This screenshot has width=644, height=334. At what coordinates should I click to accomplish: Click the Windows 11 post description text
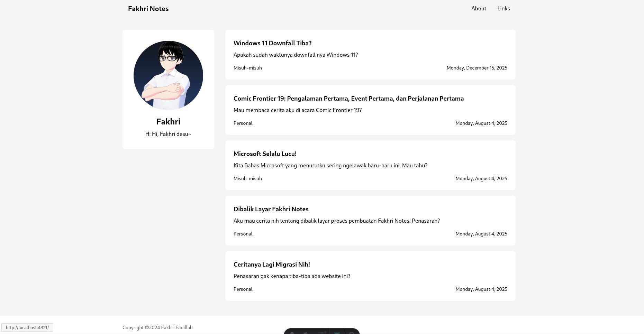296,55
